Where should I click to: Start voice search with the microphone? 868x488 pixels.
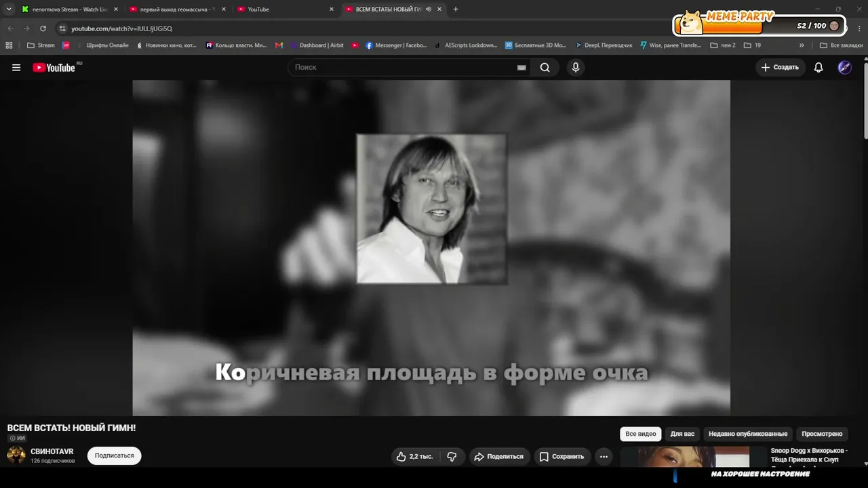pos(576,68)
